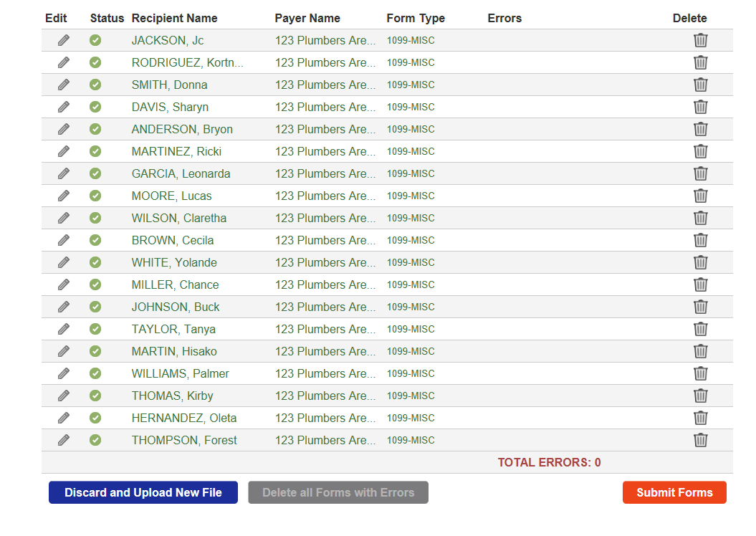Click edit pencil for MARTIN, Hisako
756x536 pixels.
click(64, 351)
